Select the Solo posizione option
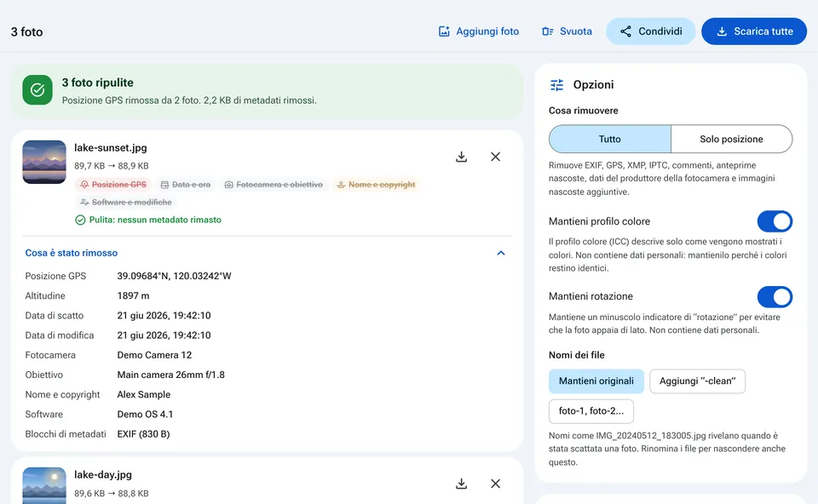Image resolution: width=818 pixels, height=504 pixels. pos(731,139)
